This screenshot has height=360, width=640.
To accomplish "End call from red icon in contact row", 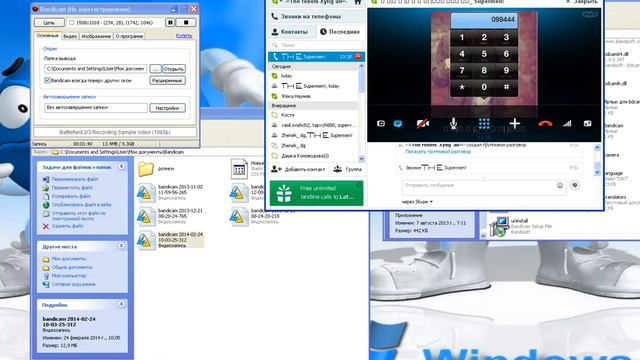I will (x=358, y=56).
